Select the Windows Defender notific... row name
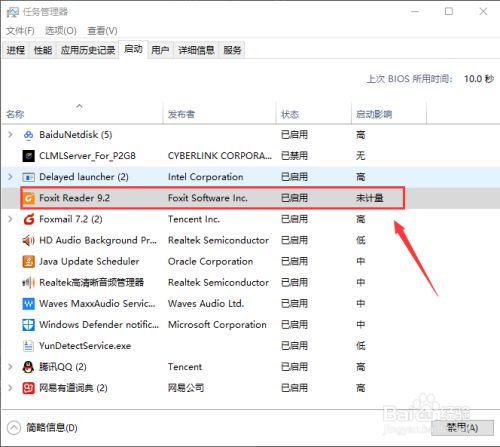This screenshot has width=500, height=447. pos(99,325)
